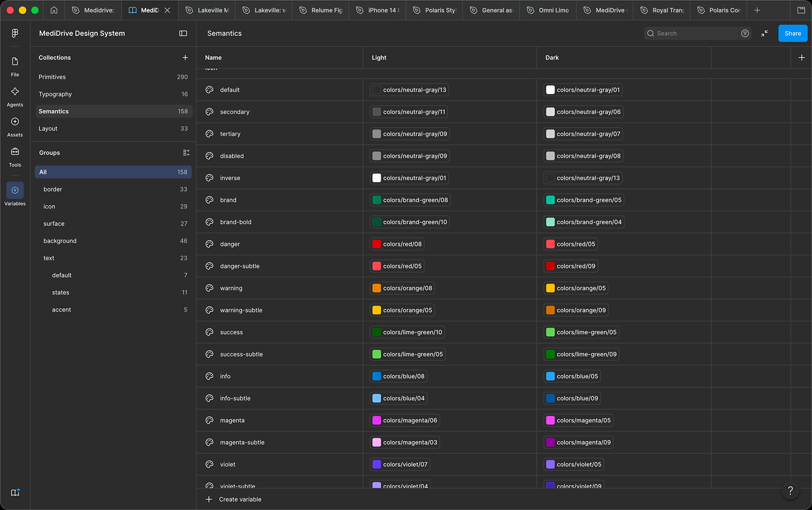812x510 pixels.
Task: Click the palette icon of the danger variable
Action: pos(209,244)
